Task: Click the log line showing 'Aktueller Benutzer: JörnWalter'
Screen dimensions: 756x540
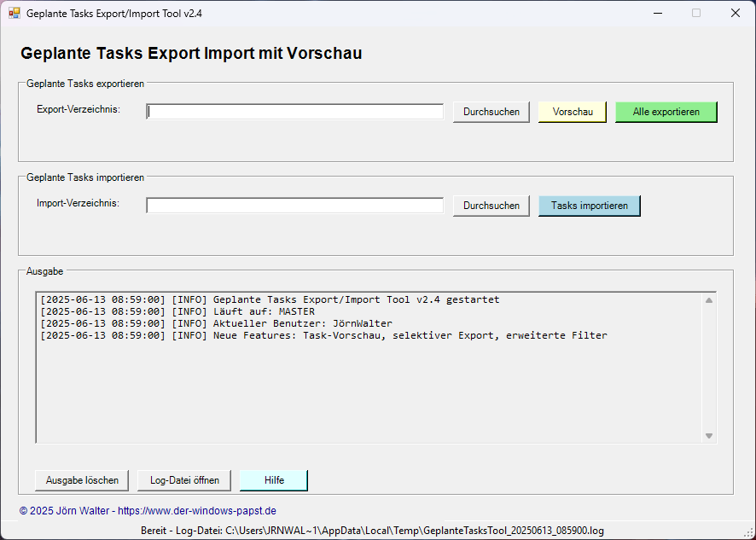Action: [216, 323]
